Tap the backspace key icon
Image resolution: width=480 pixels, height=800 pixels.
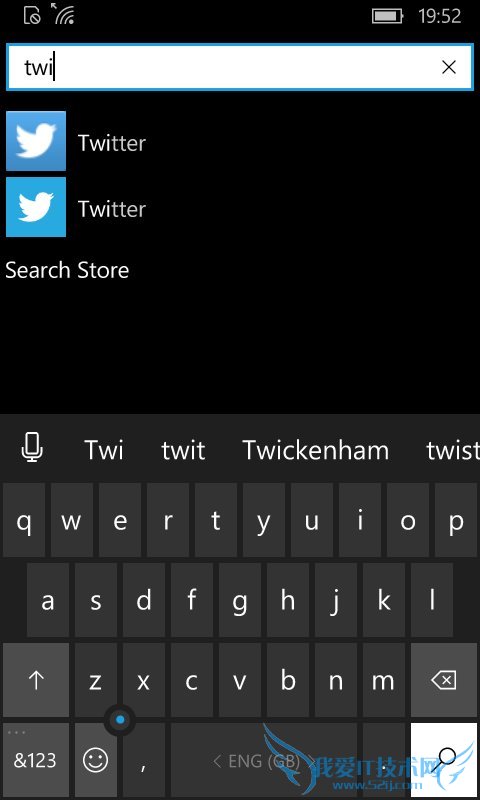coord(444,680)
